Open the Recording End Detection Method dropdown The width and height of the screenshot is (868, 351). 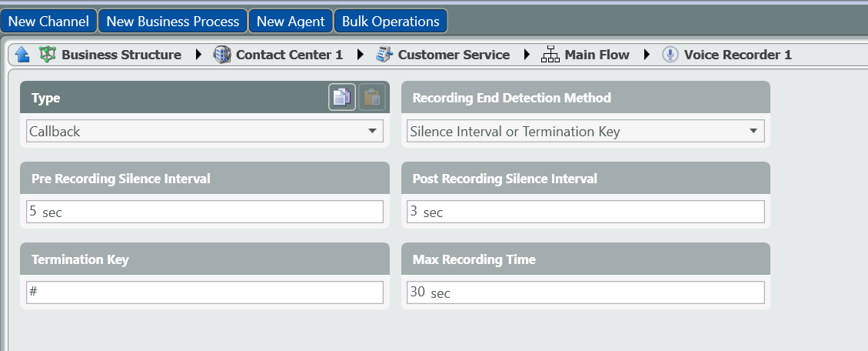[585, 132]
